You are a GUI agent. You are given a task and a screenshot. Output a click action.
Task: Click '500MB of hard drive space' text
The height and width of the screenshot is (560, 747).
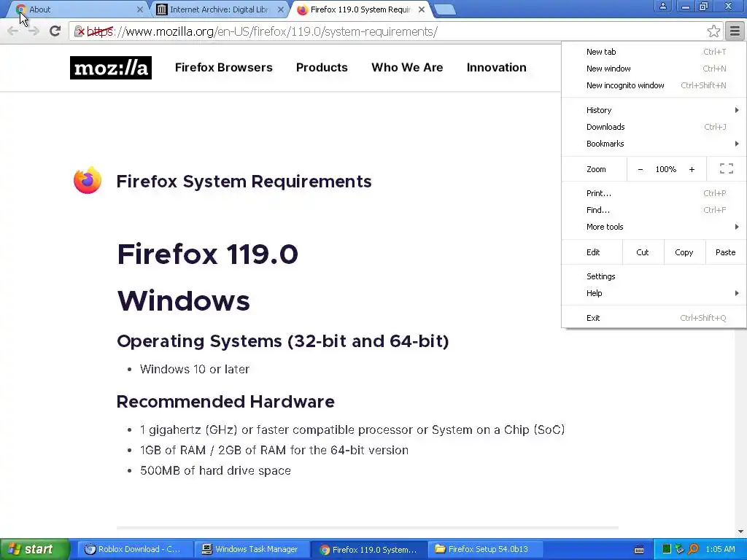(x=215, y=470)
